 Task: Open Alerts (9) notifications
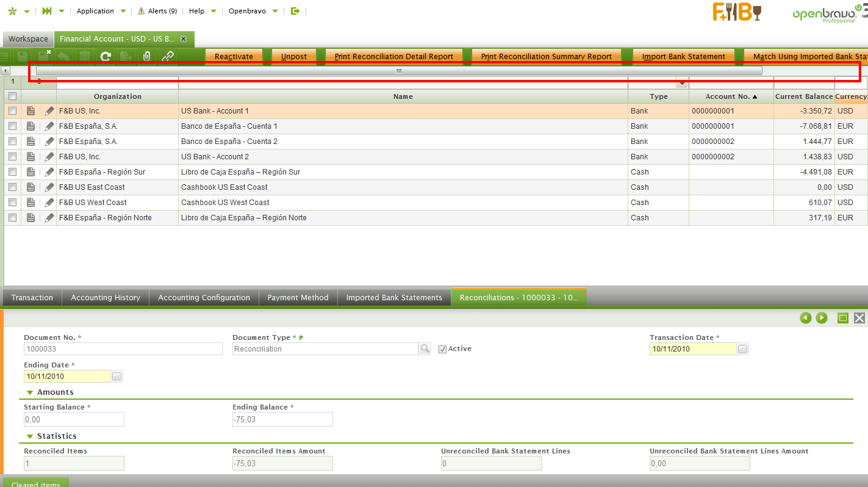tap(157, 11)
